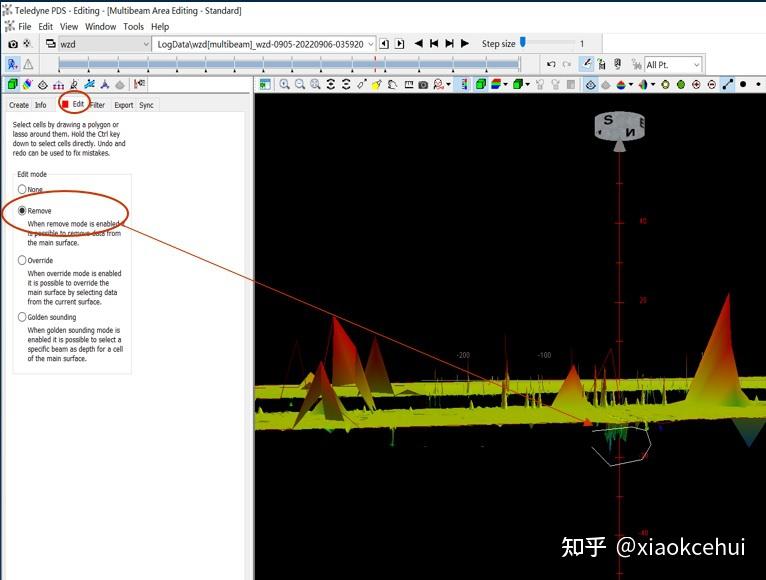Select the Override edit mode

(x=36, y=260)
